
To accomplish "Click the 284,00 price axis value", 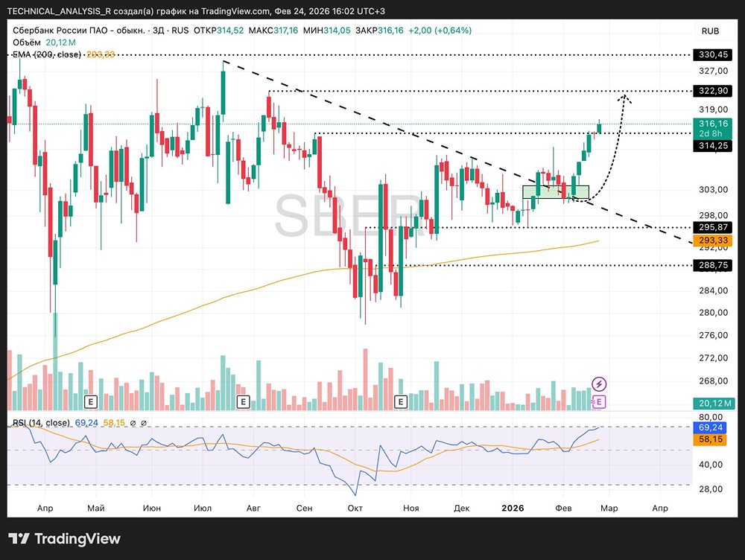I will pyautogui.click(x=713, y=290).
